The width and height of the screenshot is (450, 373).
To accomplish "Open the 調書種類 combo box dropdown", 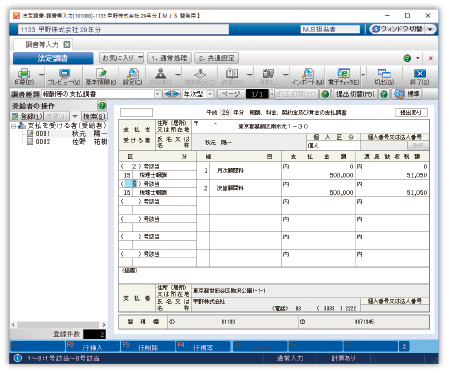I will (157, 94).
